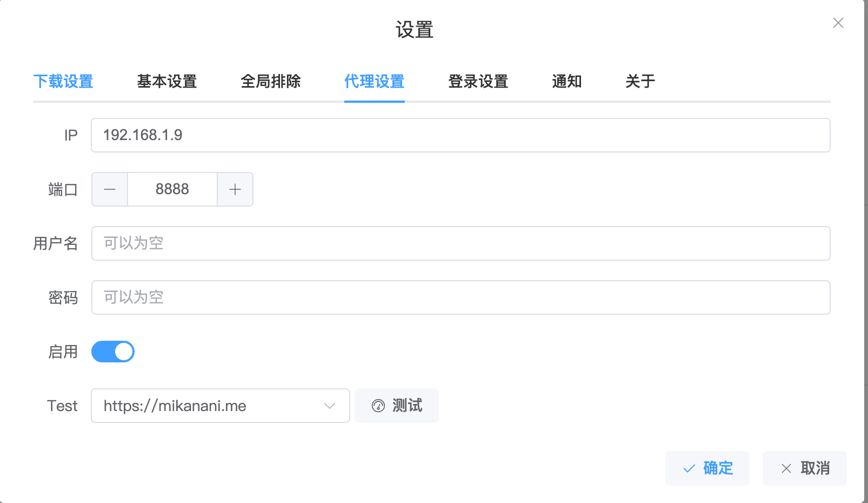This screenshot has height=503, width=868.
Task: Switch to 下载设置 tab
Action: (63, 82)
